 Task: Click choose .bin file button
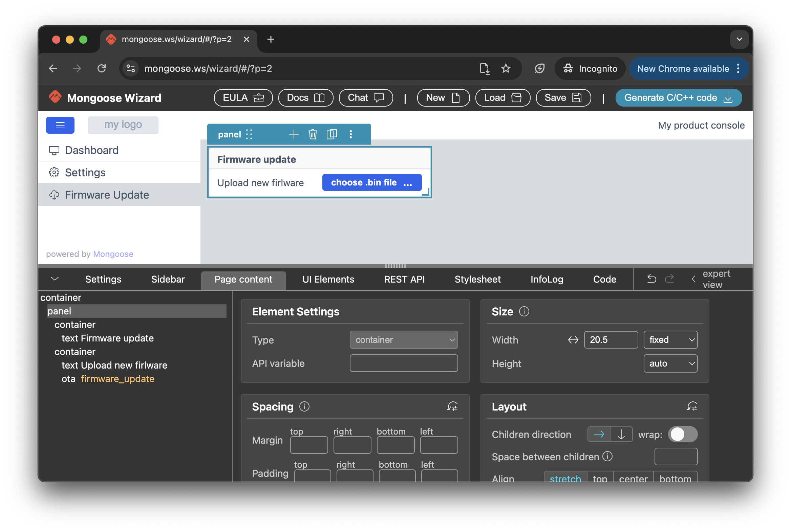(x=372, y=182)
